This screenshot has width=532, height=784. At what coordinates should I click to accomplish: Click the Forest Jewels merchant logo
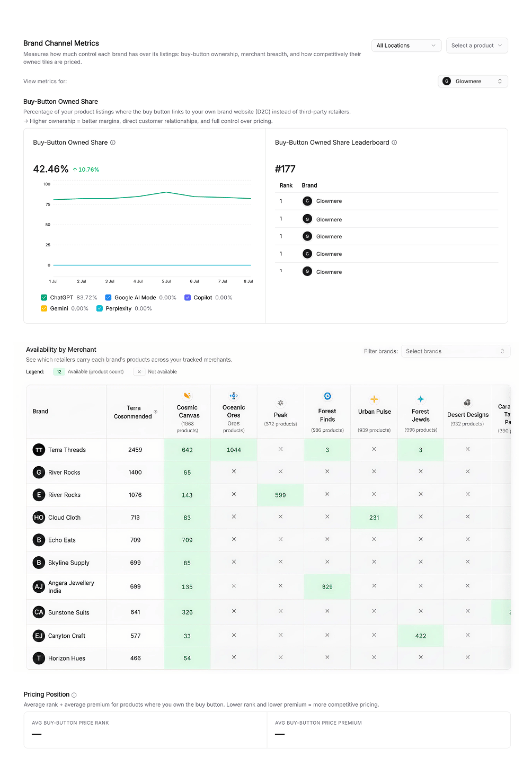[x=421, y=399]
